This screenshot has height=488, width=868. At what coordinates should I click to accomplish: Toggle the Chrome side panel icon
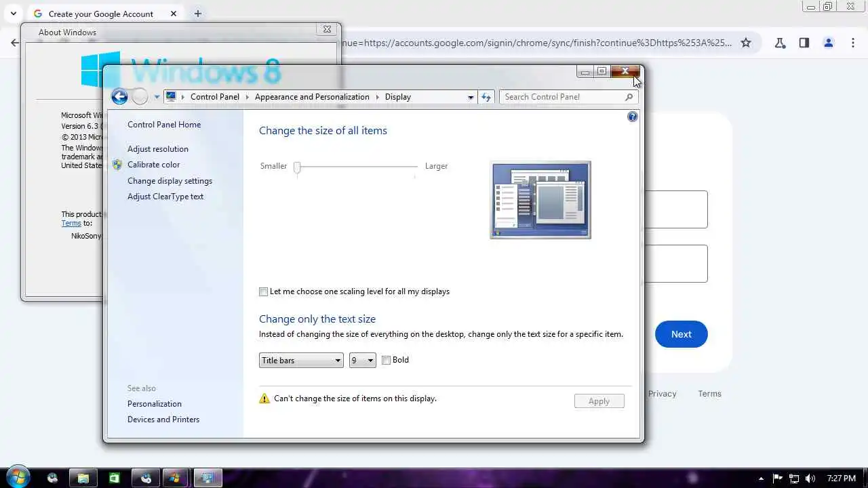click(804, 43)
